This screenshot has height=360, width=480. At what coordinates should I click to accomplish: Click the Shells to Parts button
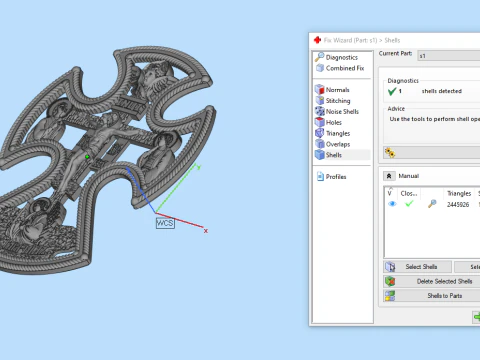click(x=432, y=296)
